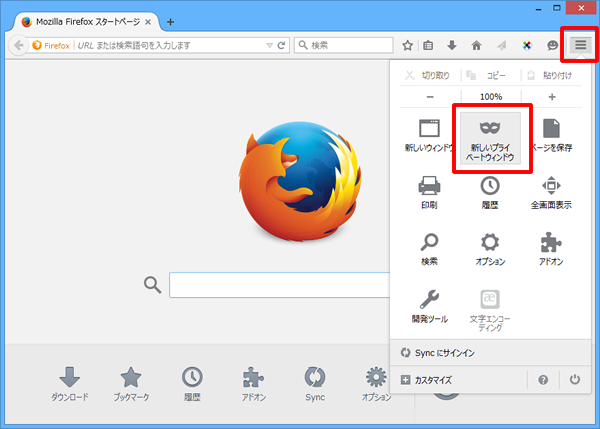Zoom in with the plus button
Image resolution: width=600 pixels, height=429 pixels.
552,97
